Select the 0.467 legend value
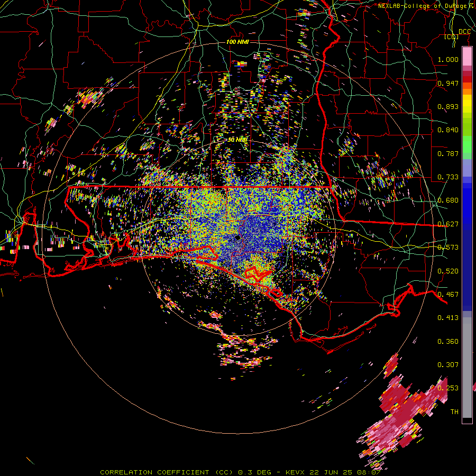This screenshot has width=476, height=476. (448, 295)
